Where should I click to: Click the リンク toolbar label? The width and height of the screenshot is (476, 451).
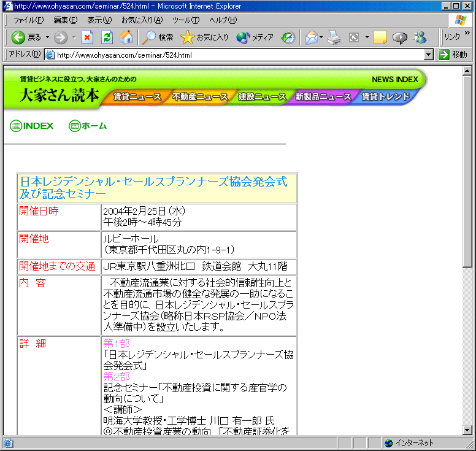(452, 37)
